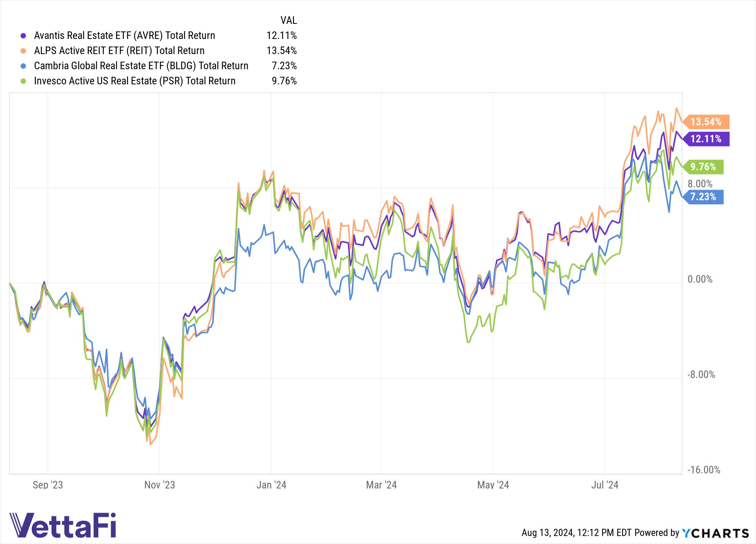This screenshot has height=544, width=756.
Task: Click the 9.76% value in the legend table
Action: pyautogui.click(x=284, y=81)
